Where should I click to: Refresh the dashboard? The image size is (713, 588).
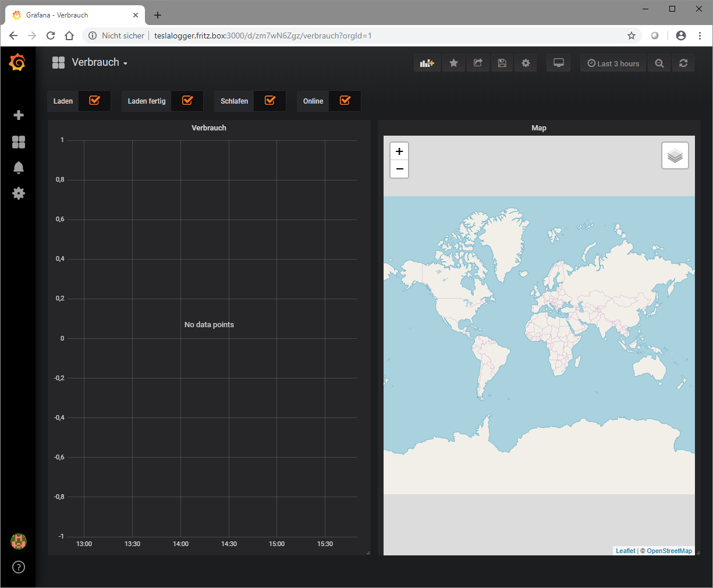(x=683, y=63)
